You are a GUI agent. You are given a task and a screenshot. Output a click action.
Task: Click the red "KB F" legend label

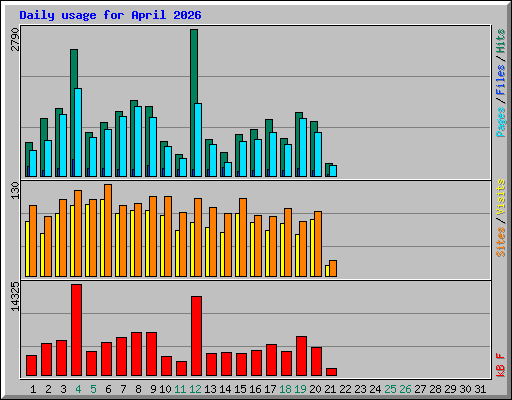[x=501, y=365]
